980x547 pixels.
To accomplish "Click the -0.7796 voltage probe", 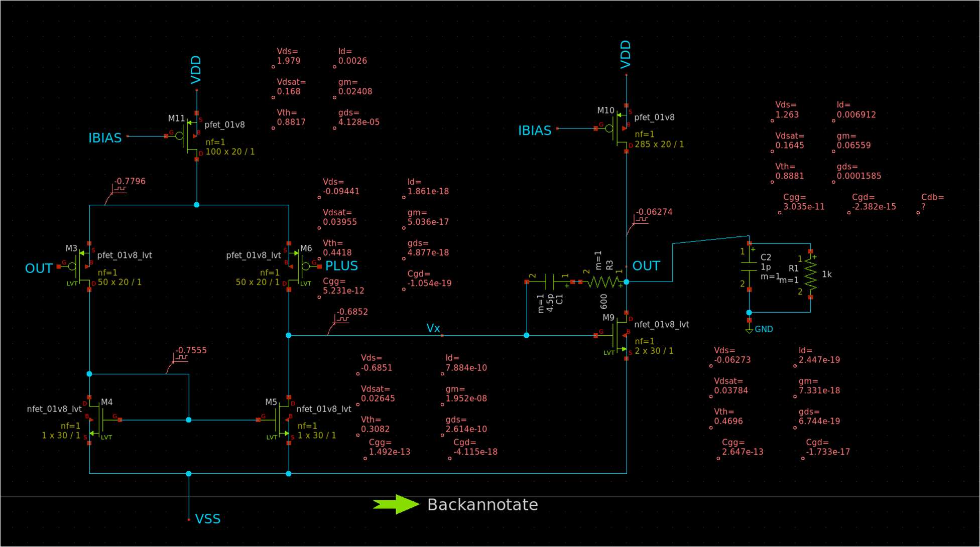I will (x=130, y=181).
